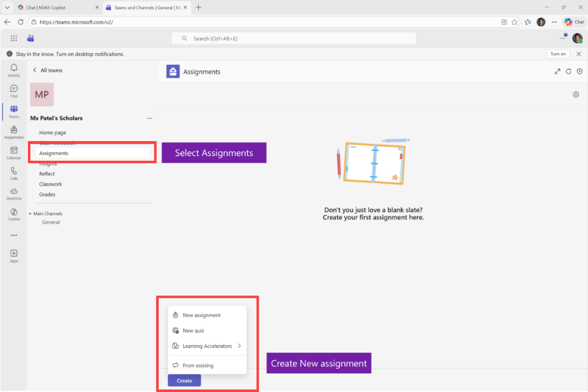
Task: Choose From existing in Create menu
Action: coord(207,366)
